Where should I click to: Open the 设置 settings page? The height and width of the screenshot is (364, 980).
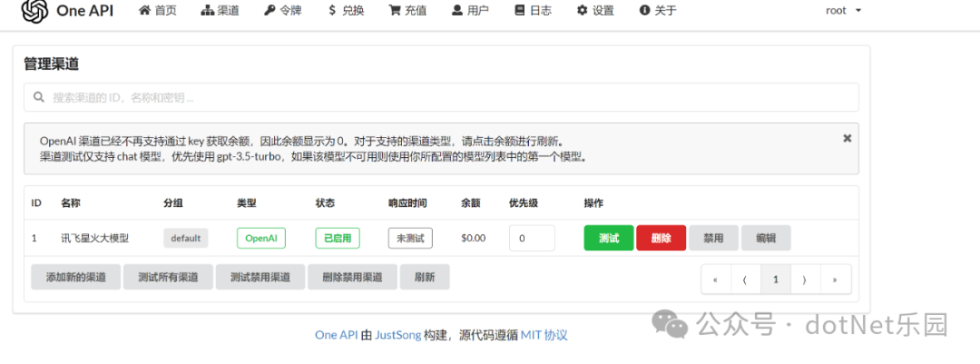pyautogui.click(x=595, y=11)
